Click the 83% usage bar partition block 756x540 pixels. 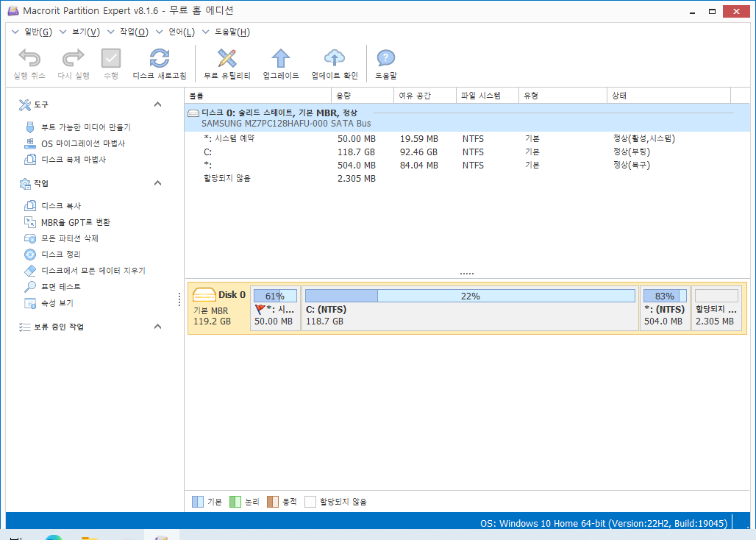[665, 296]
